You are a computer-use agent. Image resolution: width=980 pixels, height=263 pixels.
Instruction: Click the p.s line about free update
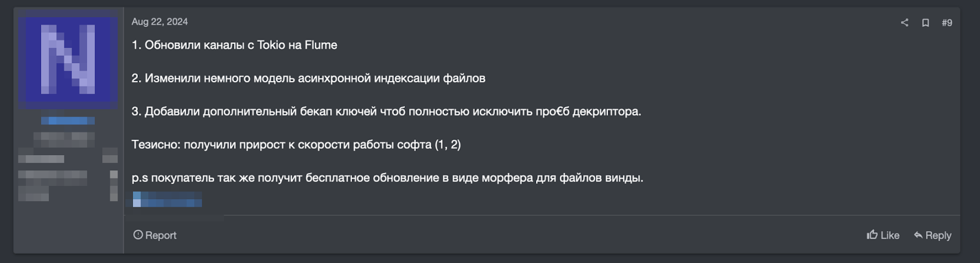pyautogui.click(x=387, y=178)
